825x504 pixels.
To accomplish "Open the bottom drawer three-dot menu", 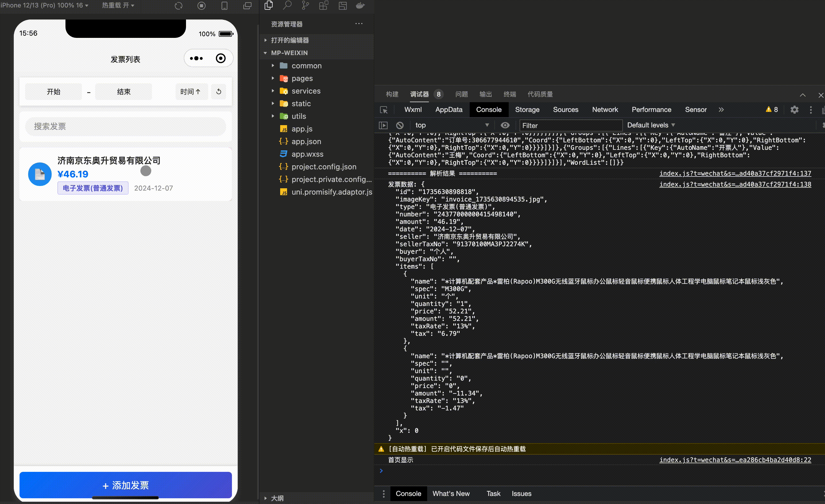I will [384, 494].
